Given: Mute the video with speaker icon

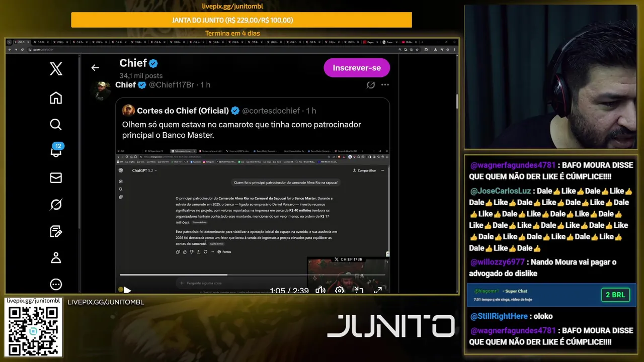Looking at the screenshot, I should click(320, 290).
